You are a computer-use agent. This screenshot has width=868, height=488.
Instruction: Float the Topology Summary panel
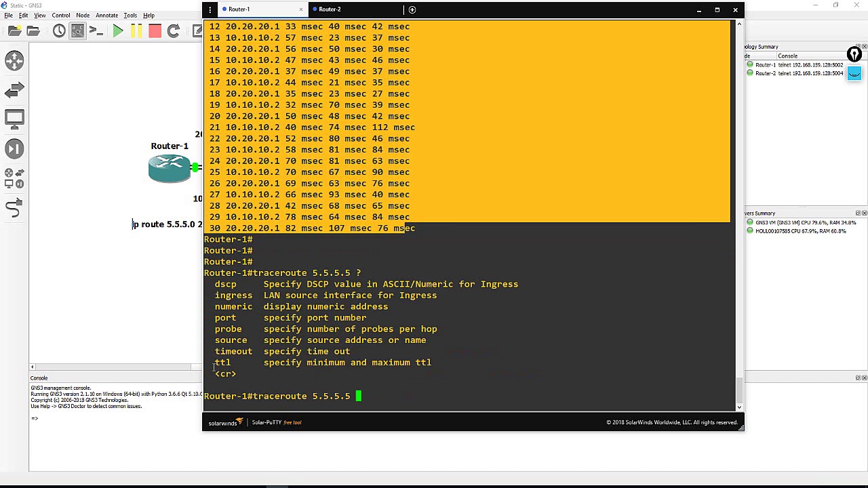858,47
